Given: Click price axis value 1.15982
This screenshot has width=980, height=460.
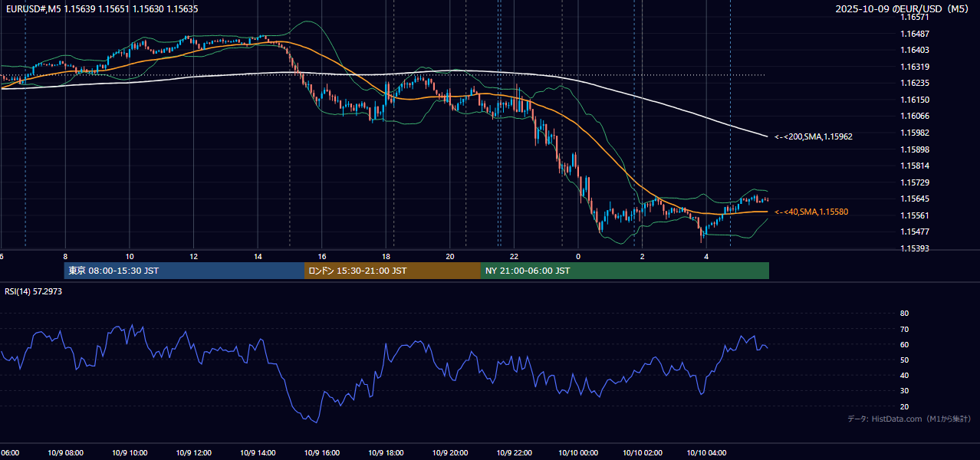Looking at the screenshot, I should pyautogui.click(x=914, y=133).
